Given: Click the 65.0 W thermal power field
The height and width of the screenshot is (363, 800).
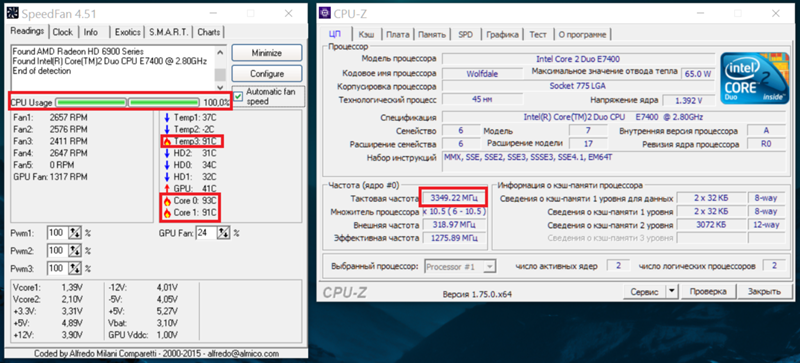Looking at the screenshot, I should (697, 74).
